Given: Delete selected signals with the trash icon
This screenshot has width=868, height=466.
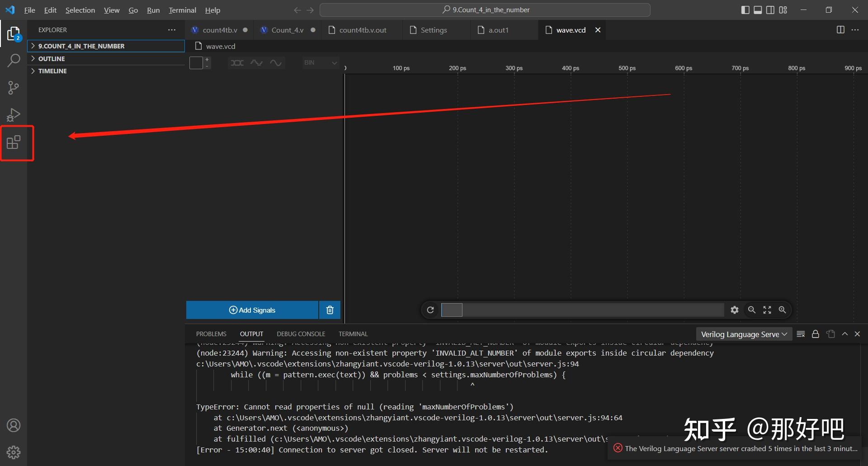Looking at the screenshot, I should [329, 310].
